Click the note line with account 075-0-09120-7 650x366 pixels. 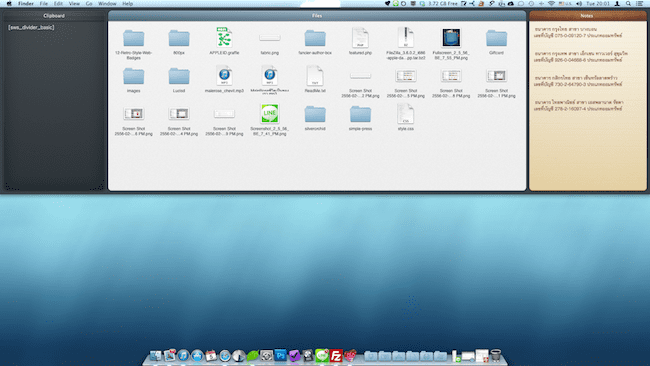coord(578,36)
